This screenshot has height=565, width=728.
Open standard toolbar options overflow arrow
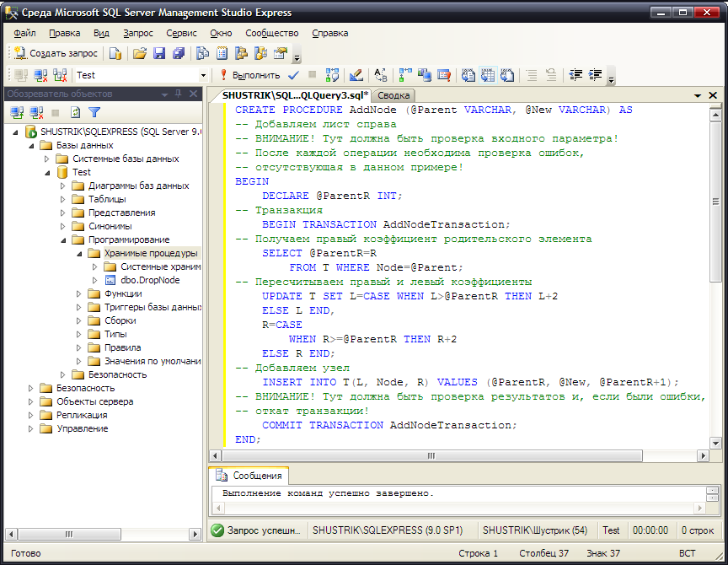coord(297,57)
